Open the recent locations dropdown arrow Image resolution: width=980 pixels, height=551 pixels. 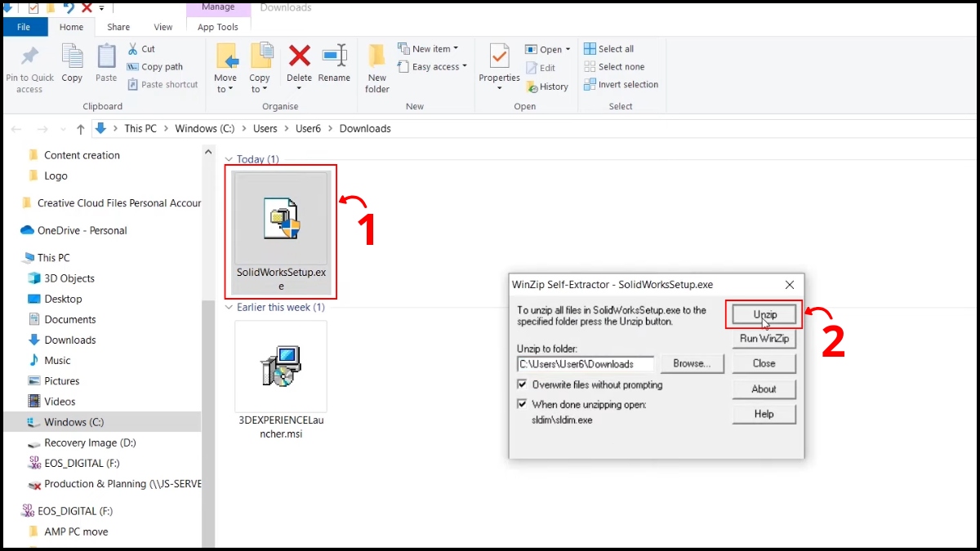pos(62,130)
